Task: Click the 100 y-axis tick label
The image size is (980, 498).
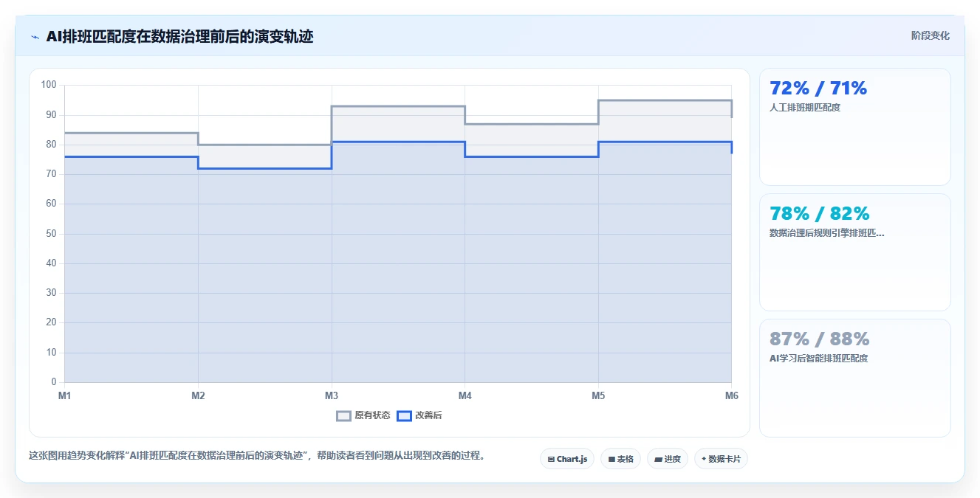Action: pos(49,85)
